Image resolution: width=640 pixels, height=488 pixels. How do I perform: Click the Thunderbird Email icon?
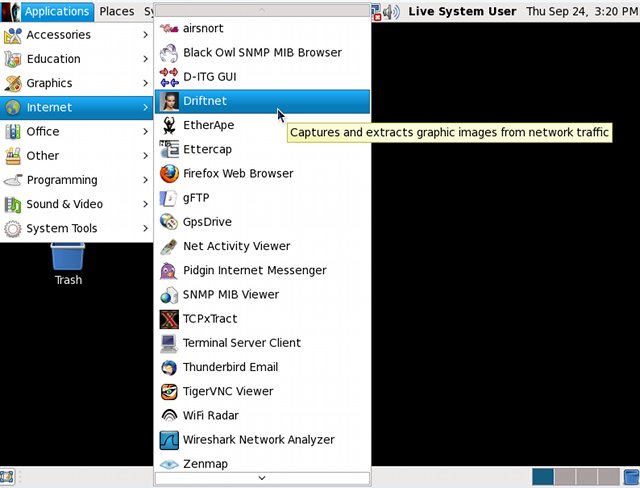tap(169, 367)
